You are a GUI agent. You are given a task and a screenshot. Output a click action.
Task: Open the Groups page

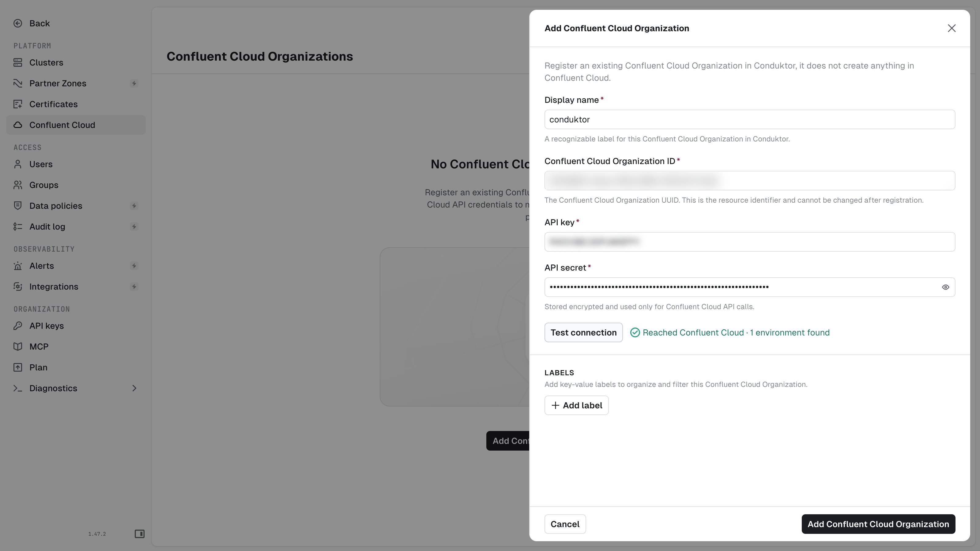(x=76, y=185)
